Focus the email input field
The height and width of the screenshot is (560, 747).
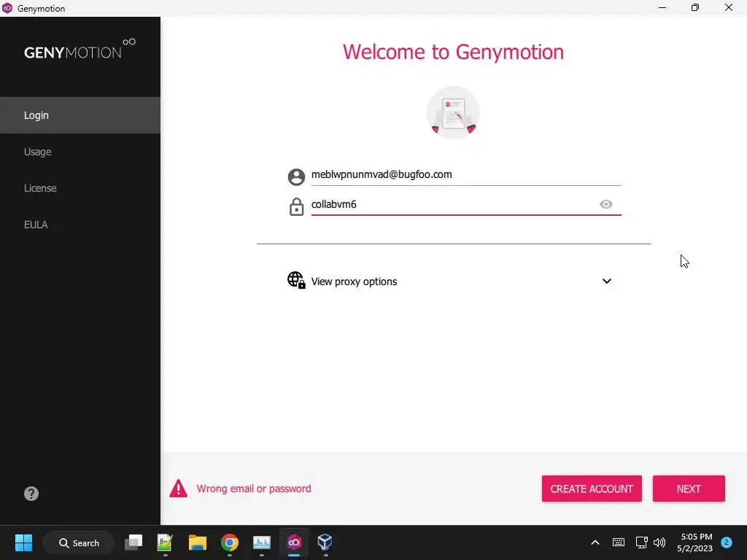pyautogui.click(x=466, y=175)
